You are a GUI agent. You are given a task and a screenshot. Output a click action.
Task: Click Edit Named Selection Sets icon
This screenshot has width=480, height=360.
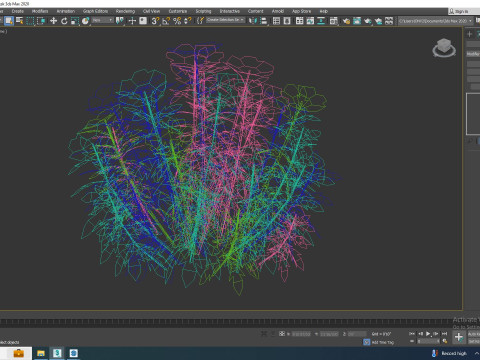[x=200, y=21]
